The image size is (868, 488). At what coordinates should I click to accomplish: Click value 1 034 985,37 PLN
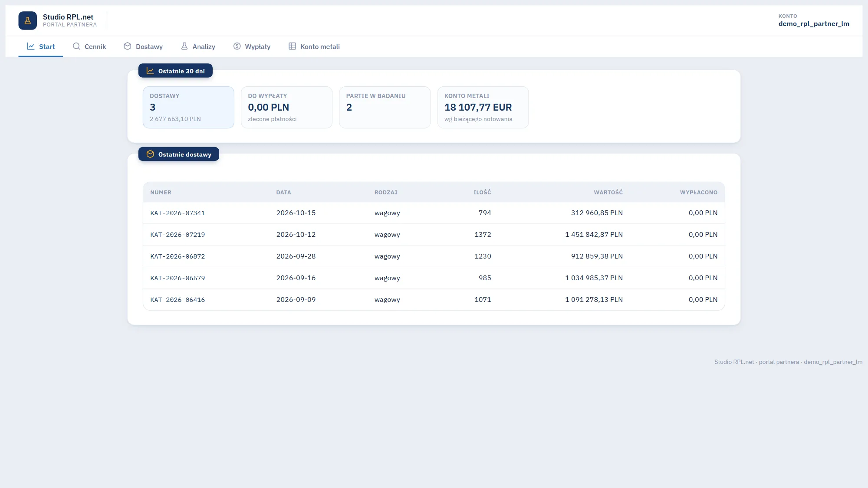(x=594, y=278)
